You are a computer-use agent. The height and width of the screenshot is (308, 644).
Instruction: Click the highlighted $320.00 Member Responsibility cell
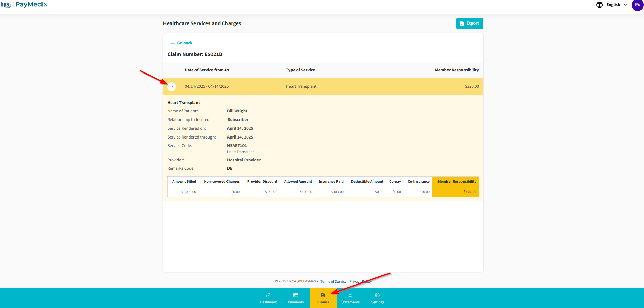[470, 192]
